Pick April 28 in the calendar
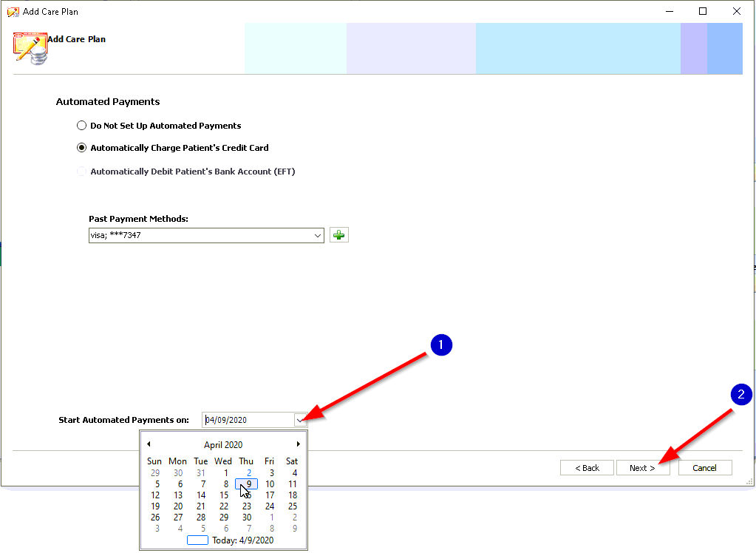 point(200,518)
